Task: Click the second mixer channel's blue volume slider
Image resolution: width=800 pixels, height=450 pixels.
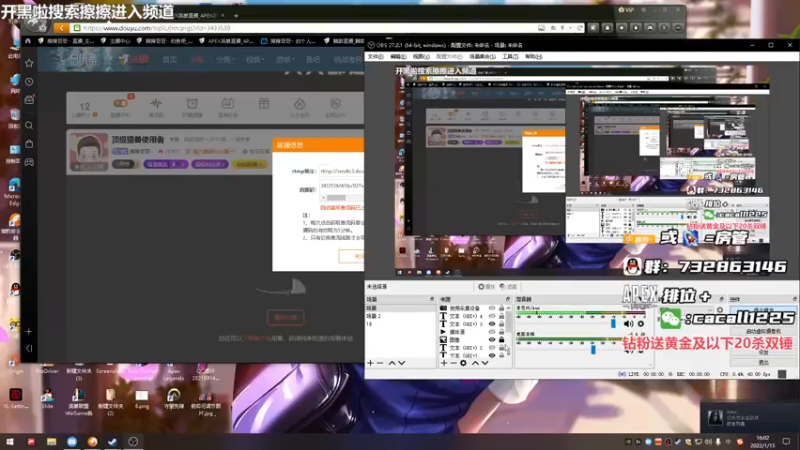Action: tap(593, 349)
